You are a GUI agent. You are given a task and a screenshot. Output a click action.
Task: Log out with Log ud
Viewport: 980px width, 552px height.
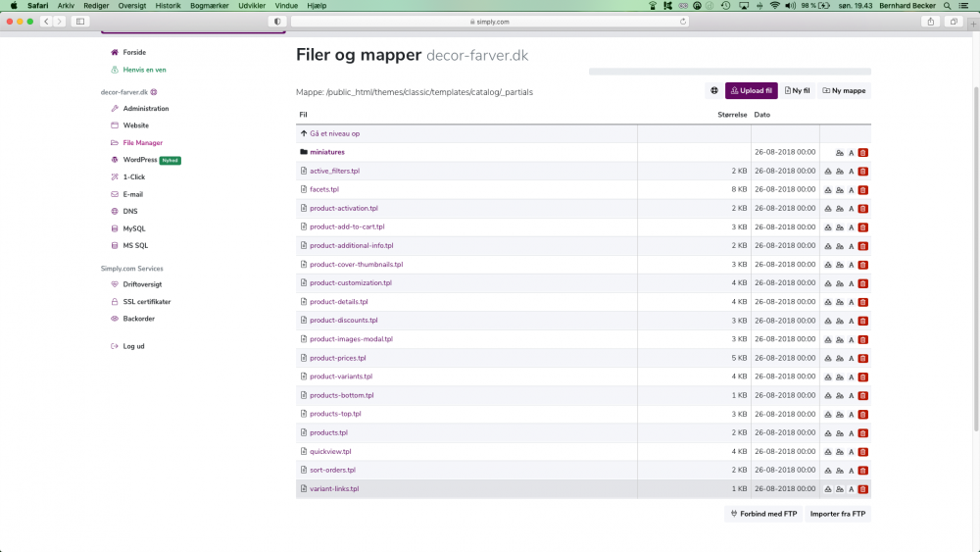tap(133, 346)
